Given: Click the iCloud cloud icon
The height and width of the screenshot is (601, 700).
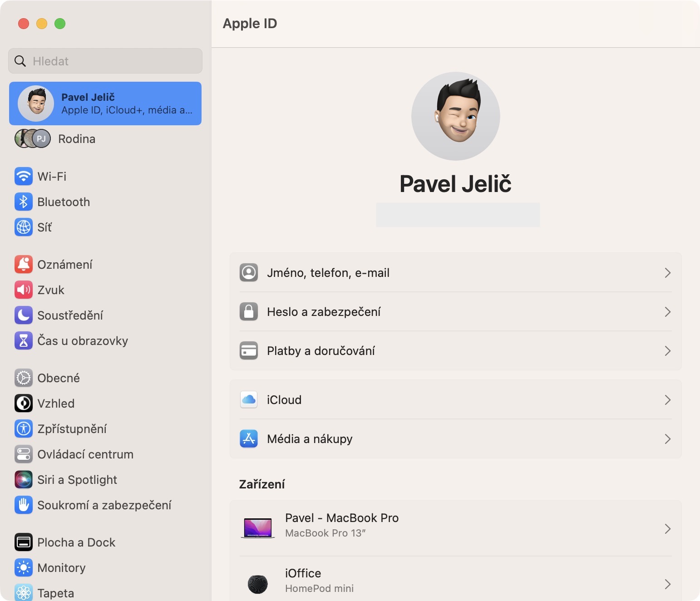Looking at the screenshot, I should pos(249,399).
